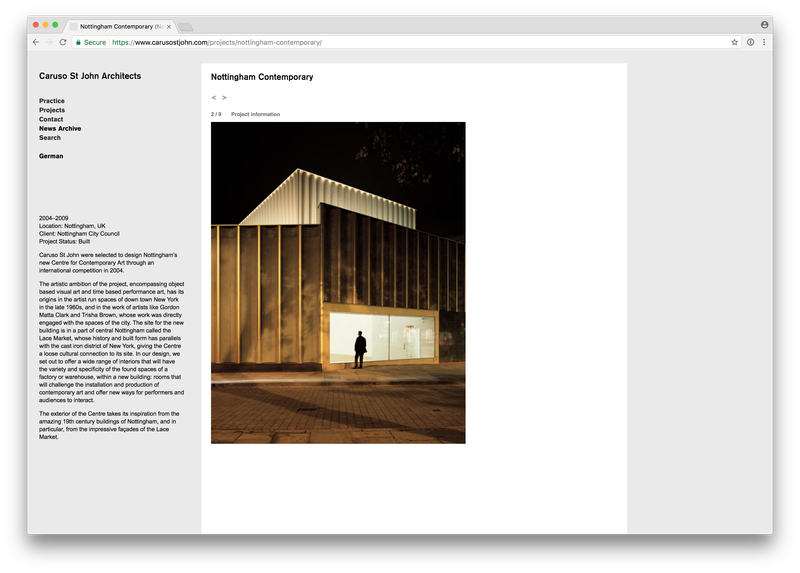Show previous image with < arrow
The width and height of the screenshot is (800, 573).
click(214, 97)
